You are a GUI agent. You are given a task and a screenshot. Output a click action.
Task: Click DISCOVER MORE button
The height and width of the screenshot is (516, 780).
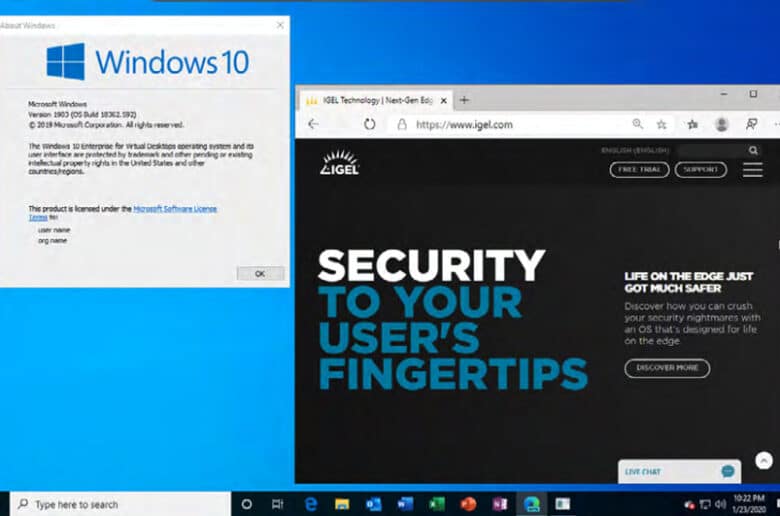pos(667,368)
